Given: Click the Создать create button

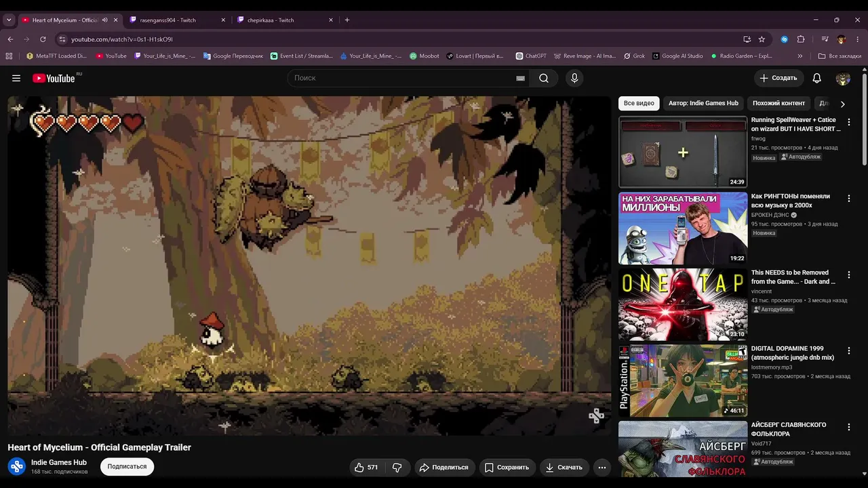Looking at the screenshot, I should point(778,78).
